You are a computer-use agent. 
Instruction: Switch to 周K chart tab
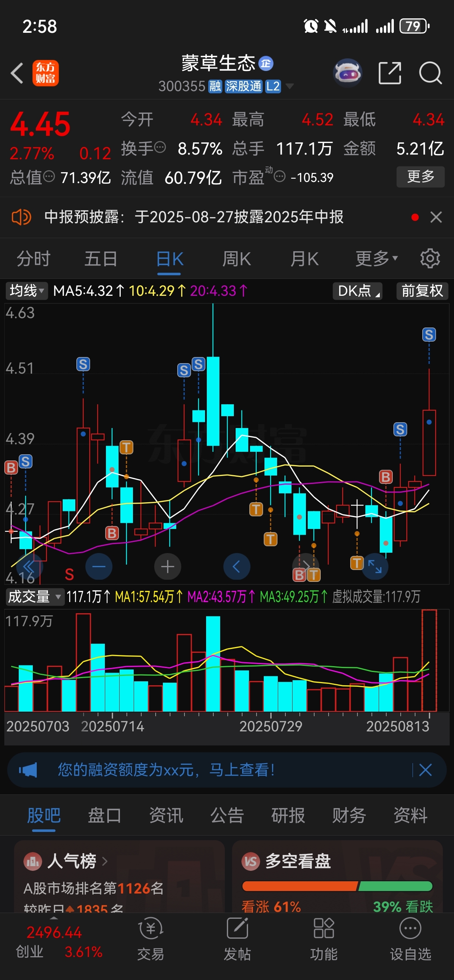tap(237, 259)
